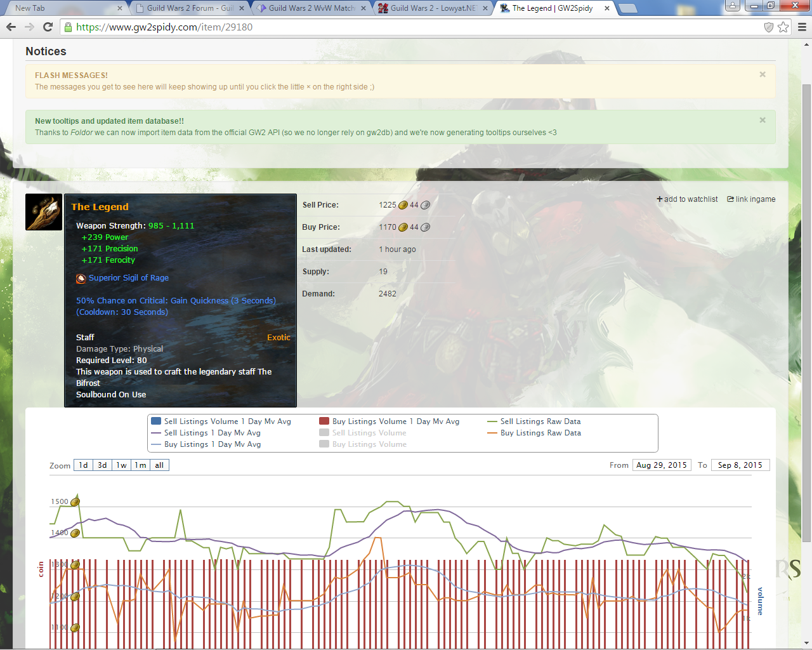Set chart zoom to 1m
This screenshot has height=650, width=812.
140,465
